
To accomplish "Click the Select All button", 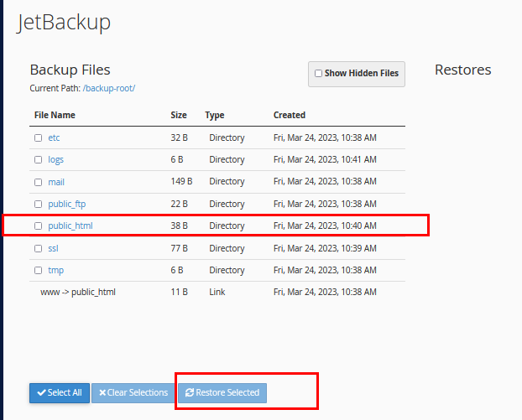I will pyautogui.click(x=60, y=392).
